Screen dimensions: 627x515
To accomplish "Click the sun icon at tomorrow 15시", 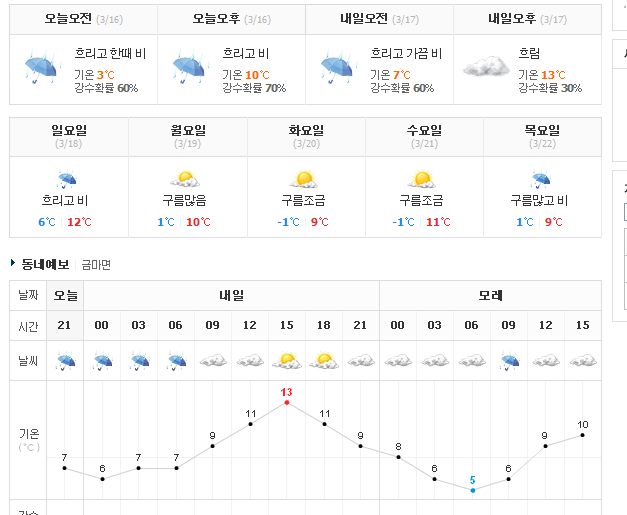I will (287, 361).
